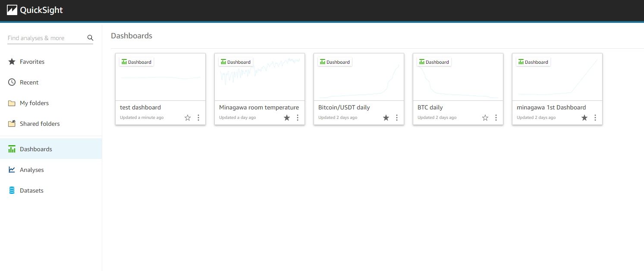Open BTC daily chart thumbnail
Screen dimensions: 644x271
458,77
